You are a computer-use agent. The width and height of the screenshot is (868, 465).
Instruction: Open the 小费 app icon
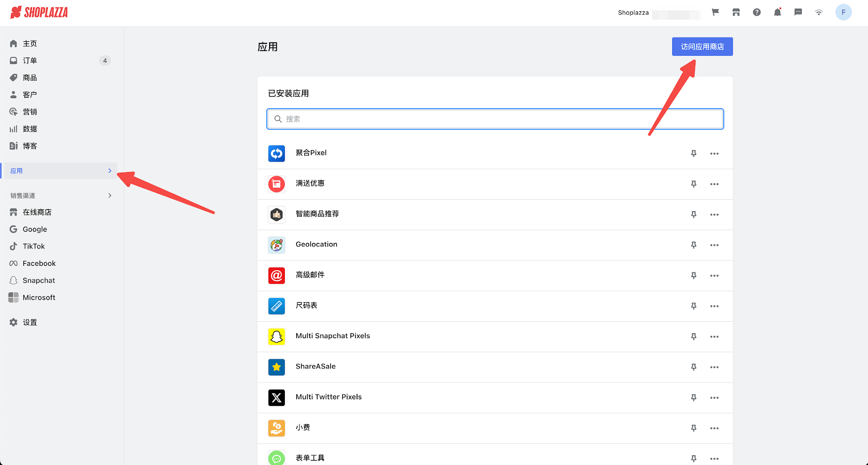[277, 428]
